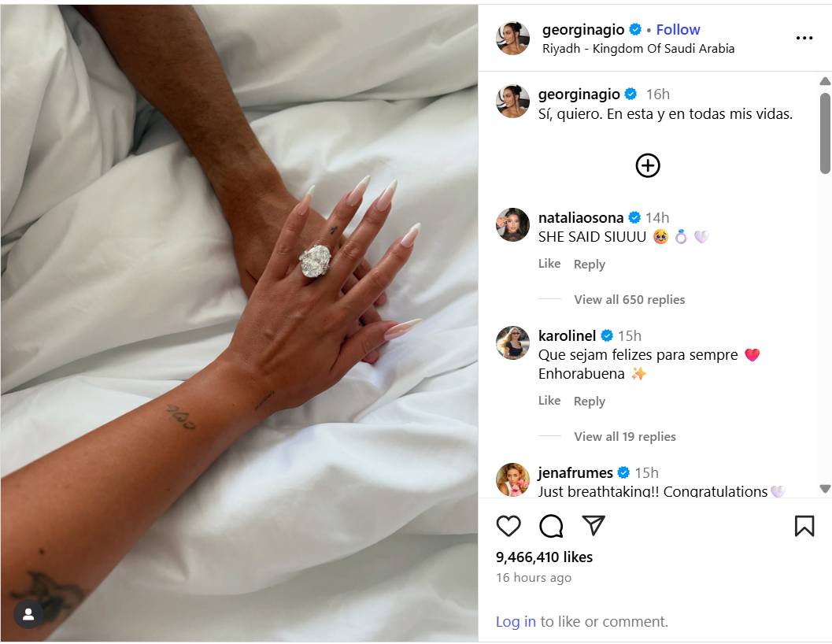Expand all 19 replies to karolinel
This screenshot has width=832, height=644.
coord(625,436)
